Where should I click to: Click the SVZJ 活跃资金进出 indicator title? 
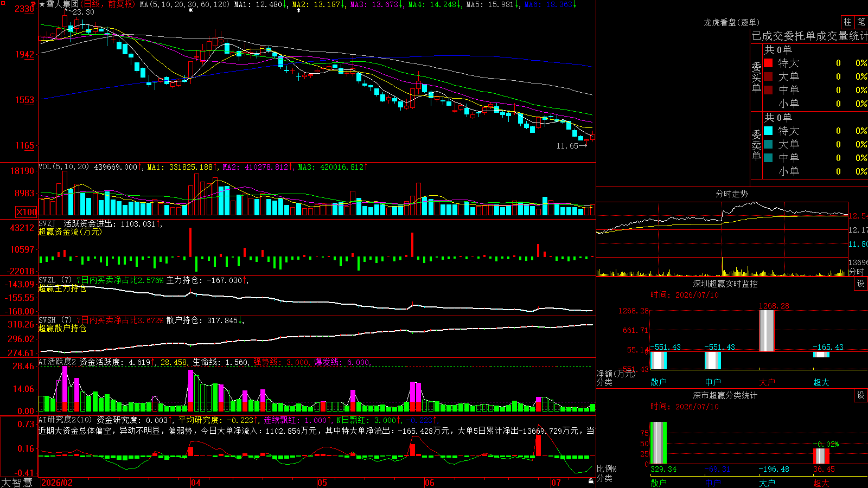76,223
